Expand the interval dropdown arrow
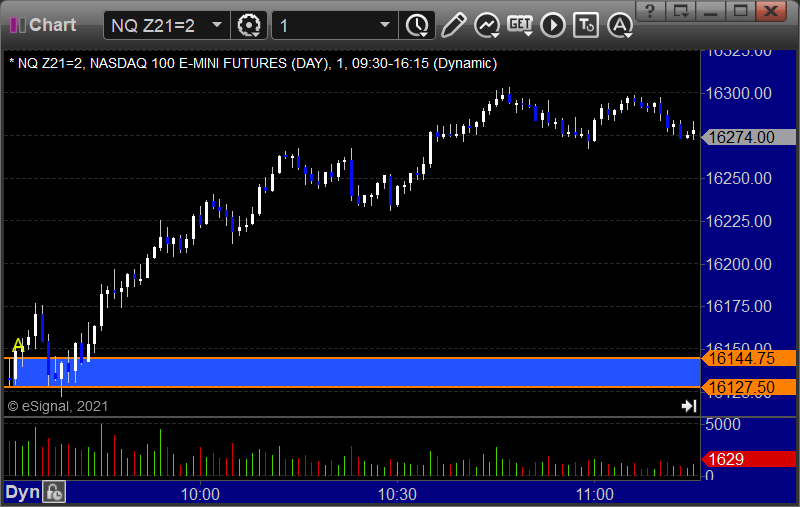 click(385, 25)
